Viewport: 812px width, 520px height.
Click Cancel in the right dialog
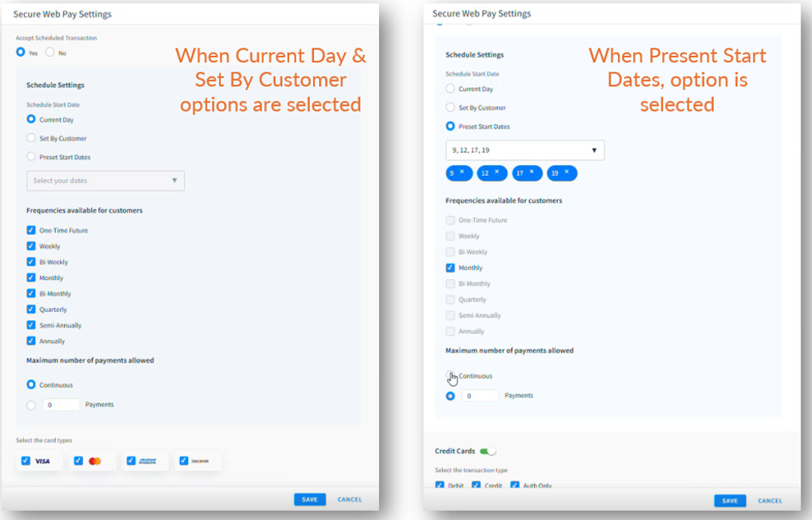(x=770, y=501)
